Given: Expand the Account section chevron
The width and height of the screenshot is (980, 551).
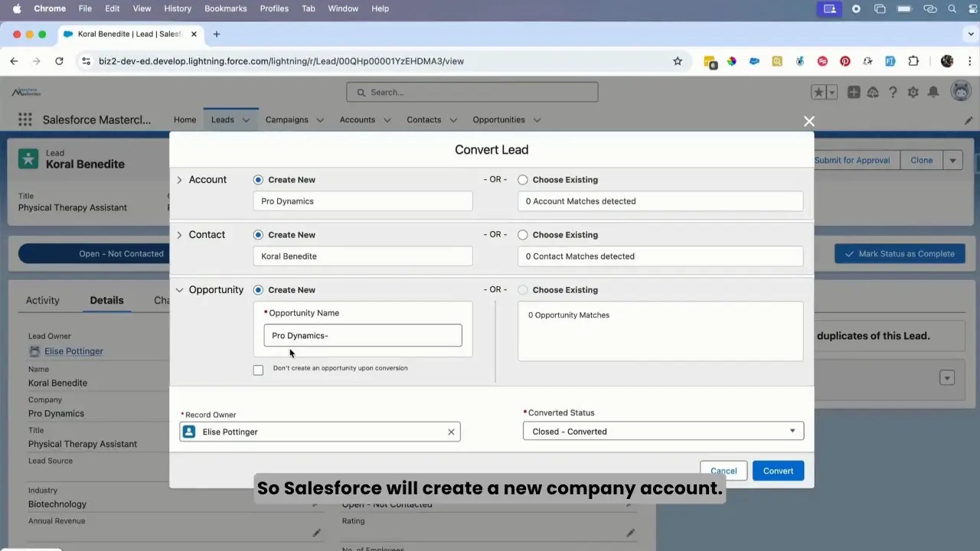Looking at the screenshot, I should tap(179, 180).
